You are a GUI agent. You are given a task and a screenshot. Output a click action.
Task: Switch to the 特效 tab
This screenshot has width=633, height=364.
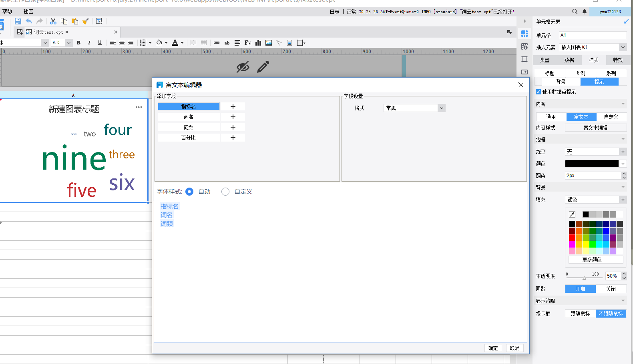click(x=618, y=60)
